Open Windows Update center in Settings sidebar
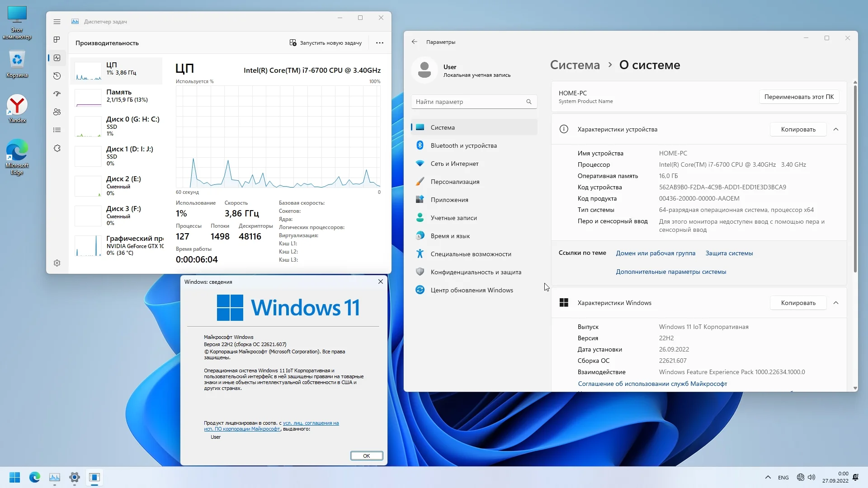This screenshot has height=488, width=868. pos(472,290)
